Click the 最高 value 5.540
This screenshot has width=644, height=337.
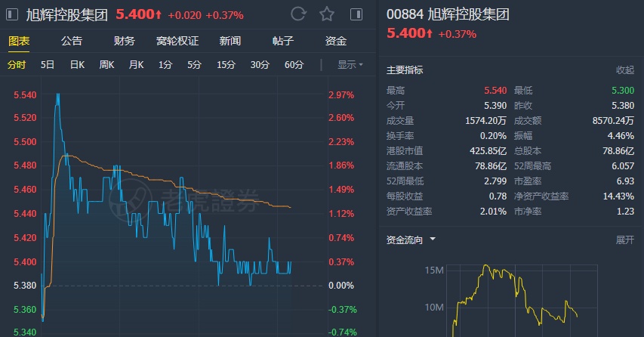(495, 91)
